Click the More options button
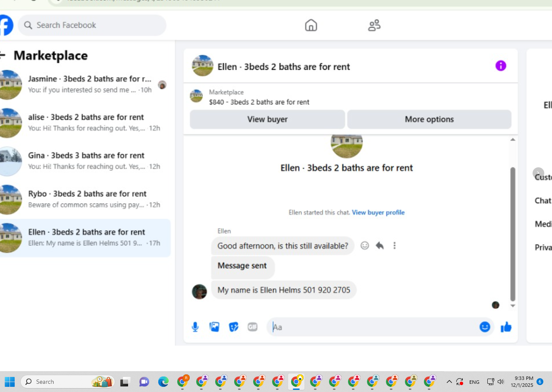Viewport: 552px width, 392px height. point(429,119)
